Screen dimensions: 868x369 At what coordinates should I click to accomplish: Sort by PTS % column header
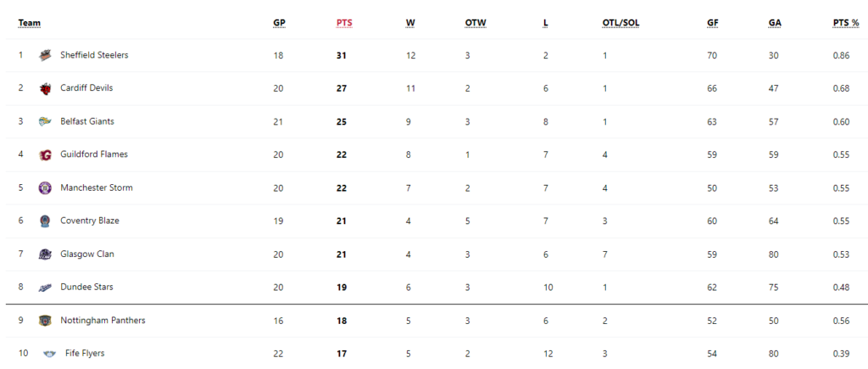(x=846, y=23)
